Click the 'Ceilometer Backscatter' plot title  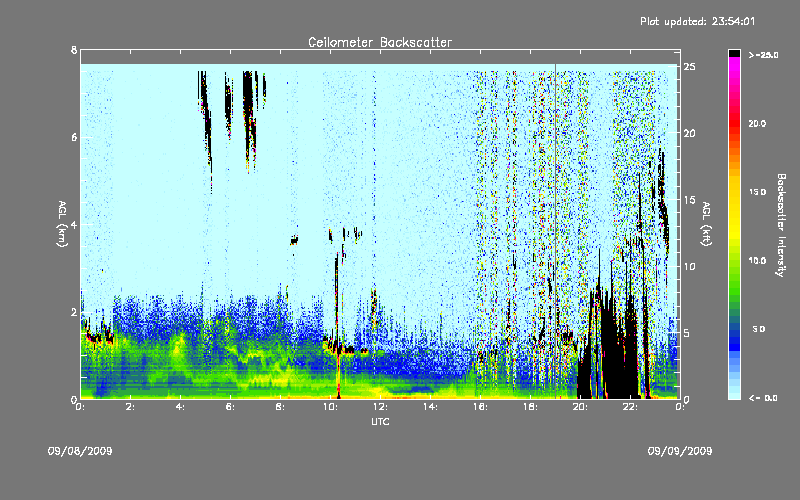point(380,42)
